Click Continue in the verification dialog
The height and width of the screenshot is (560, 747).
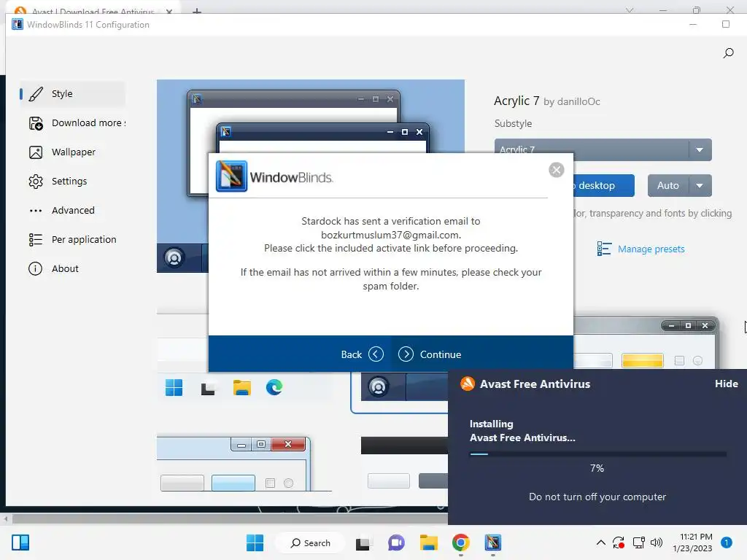pyautogui.click(x=430, y=354)
